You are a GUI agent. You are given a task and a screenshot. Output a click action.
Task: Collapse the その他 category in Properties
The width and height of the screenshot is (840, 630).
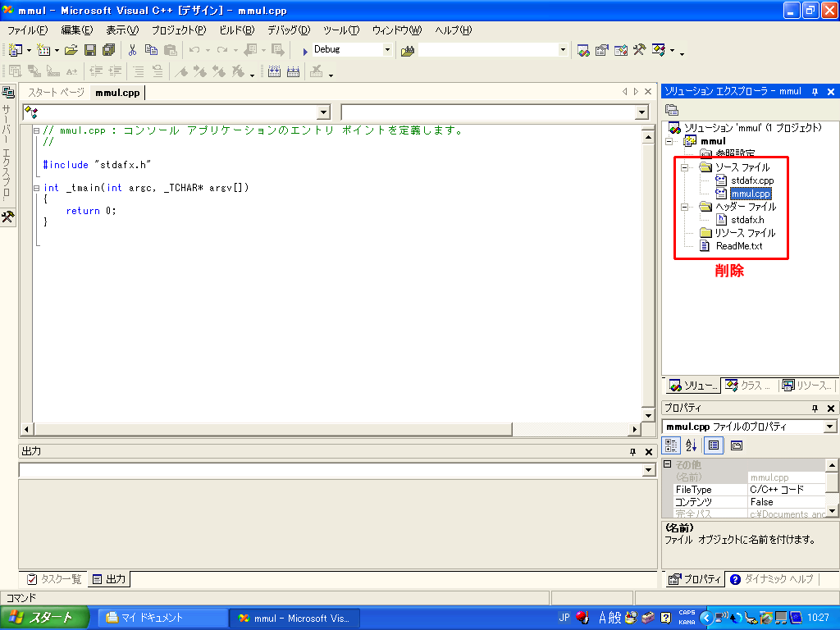coord(668,464)
